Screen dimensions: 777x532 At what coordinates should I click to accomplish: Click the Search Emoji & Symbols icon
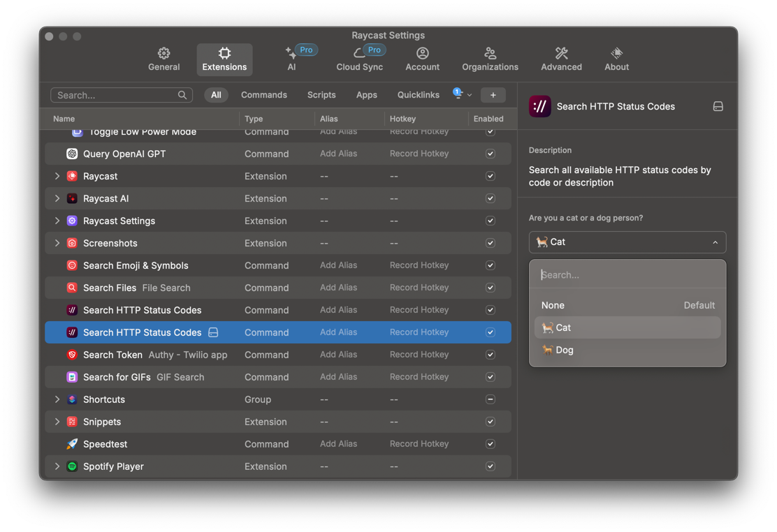[x=72, y=265]
